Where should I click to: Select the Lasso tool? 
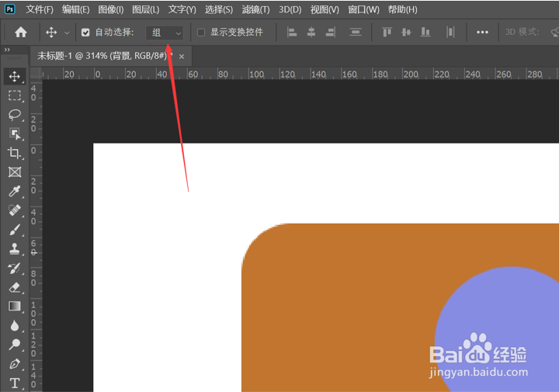(15, 115)
